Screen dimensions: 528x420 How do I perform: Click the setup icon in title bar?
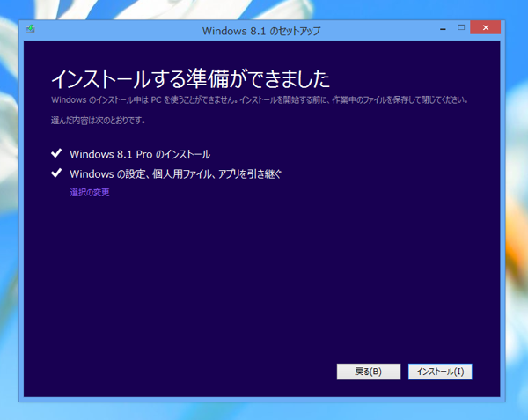30,29
